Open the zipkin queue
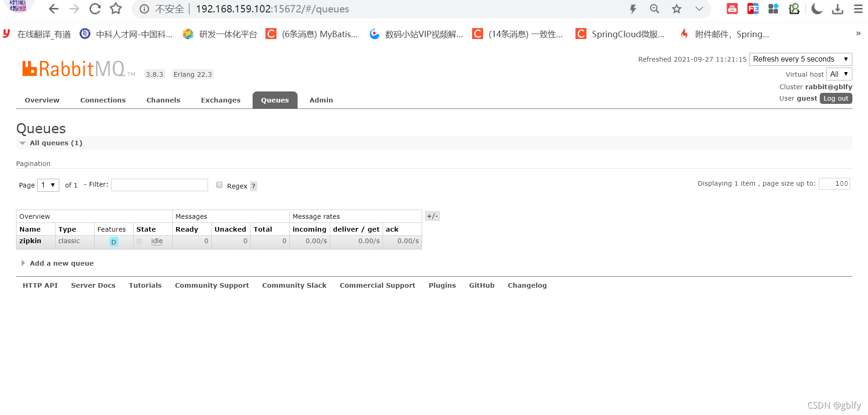This screenshot has width=868, height=415. 30,241
